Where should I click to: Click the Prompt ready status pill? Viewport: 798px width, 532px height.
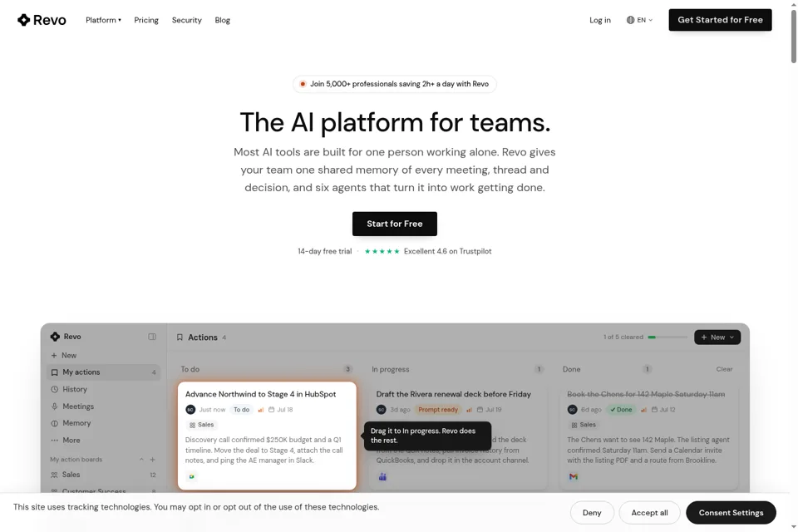pos(438,409)
